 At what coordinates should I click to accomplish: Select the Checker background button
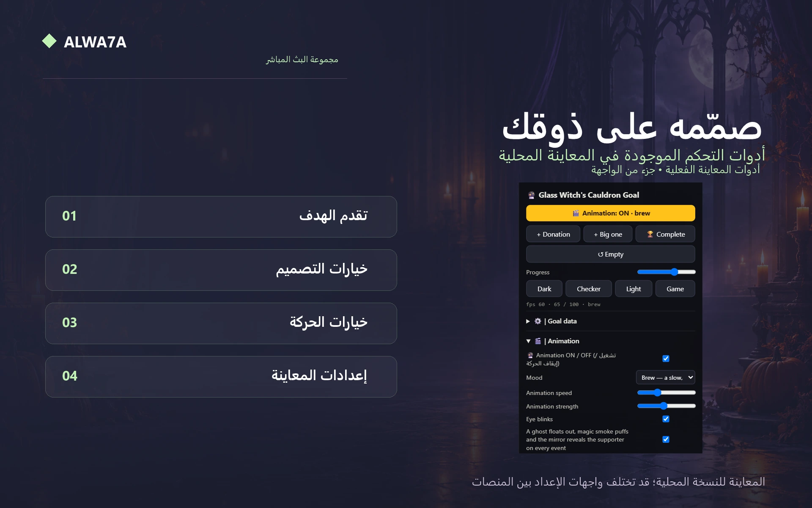pos(589,289)
